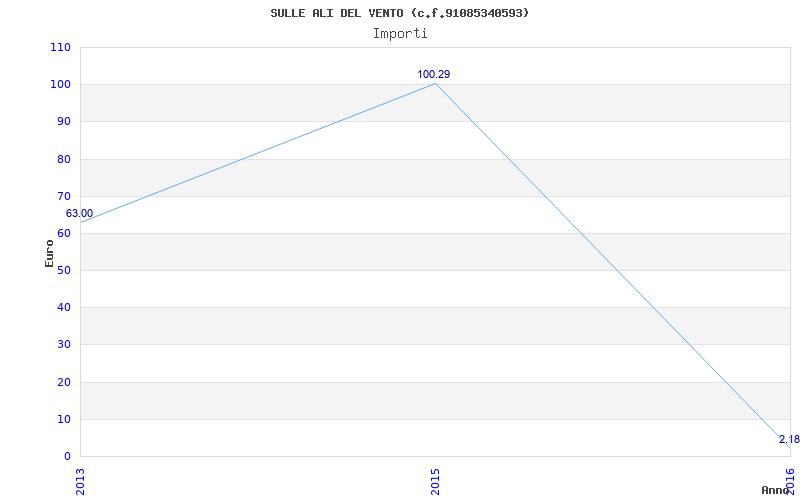The height and width of the screenshot is (500, 800).
Task: Click the 70 y-axis tick label
Action: coord(63,196)
